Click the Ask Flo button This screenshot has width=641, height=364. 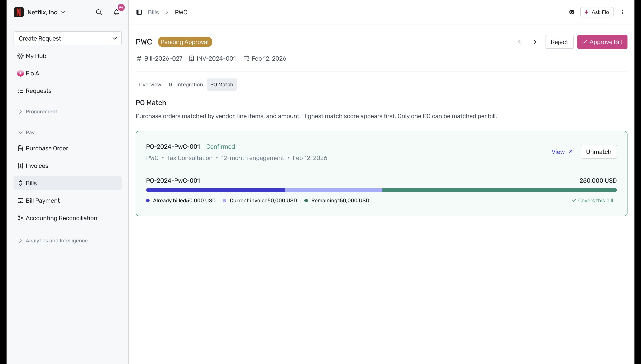pos(597,12)
